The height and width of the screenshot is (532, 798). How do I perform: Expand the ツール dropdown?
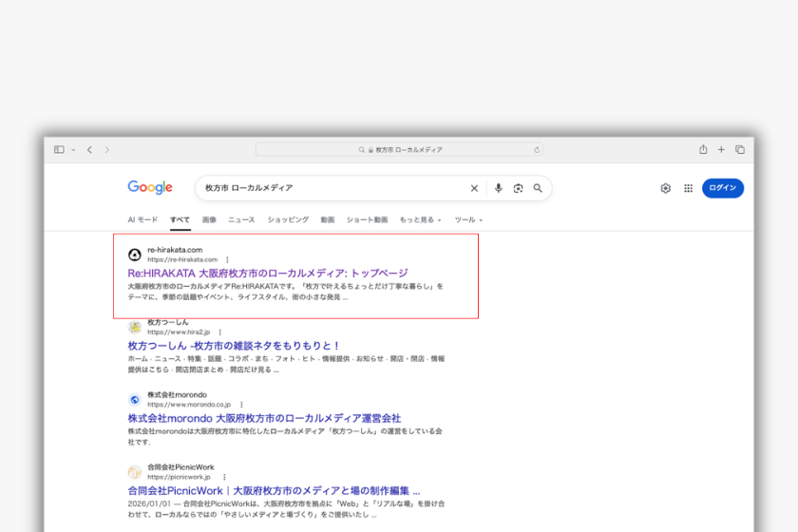[468, 220]
